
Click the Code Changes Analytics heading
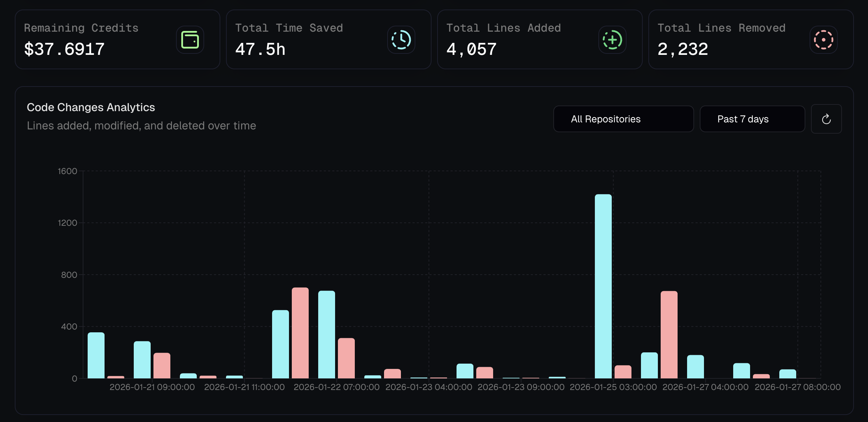click(x=91, y=107)
